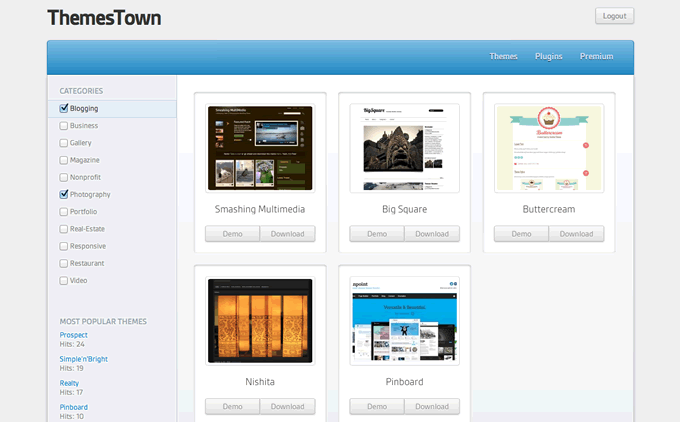Image resolution: width=680 pixels, height=422 pixels.
Task: Enable the Real-Estate category filter
Action: [x=64, y=229]
